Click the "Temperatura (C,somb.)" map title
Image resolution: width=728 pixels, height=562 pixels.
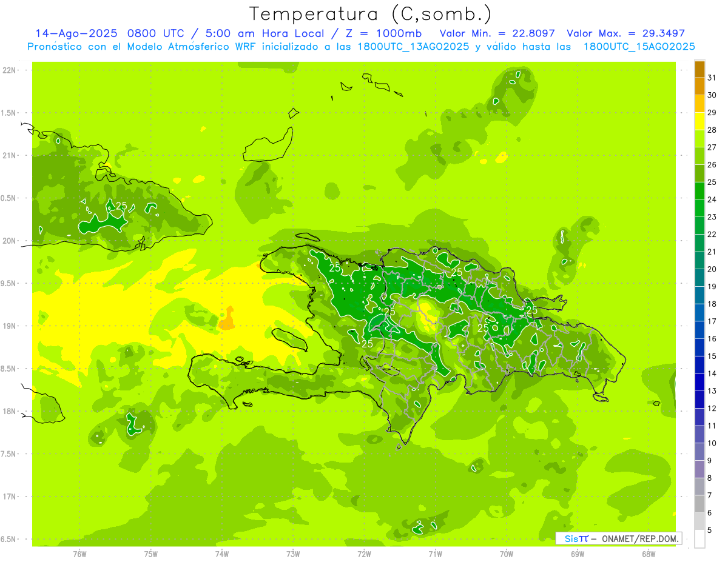tap(371, 14)
